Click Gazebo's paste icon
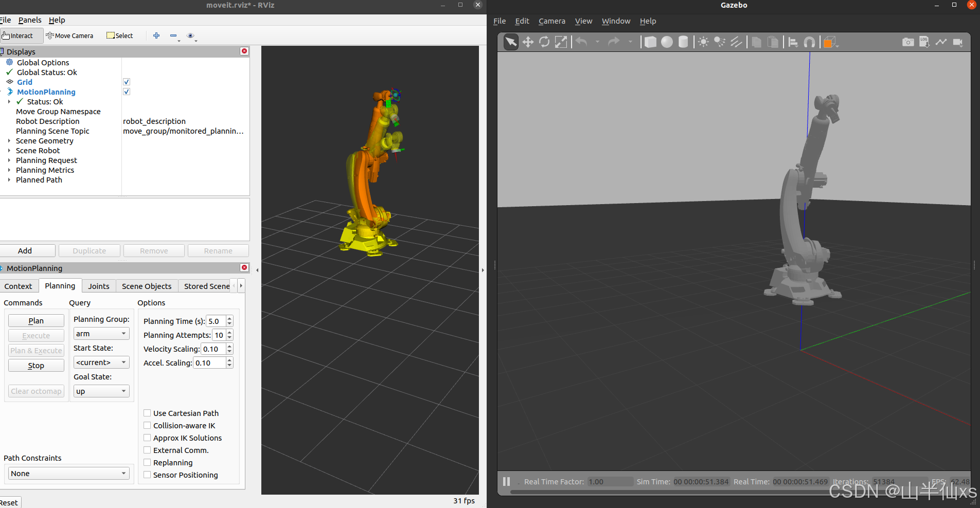The width and height of the screenshot is (980, 508). [773, 42]
